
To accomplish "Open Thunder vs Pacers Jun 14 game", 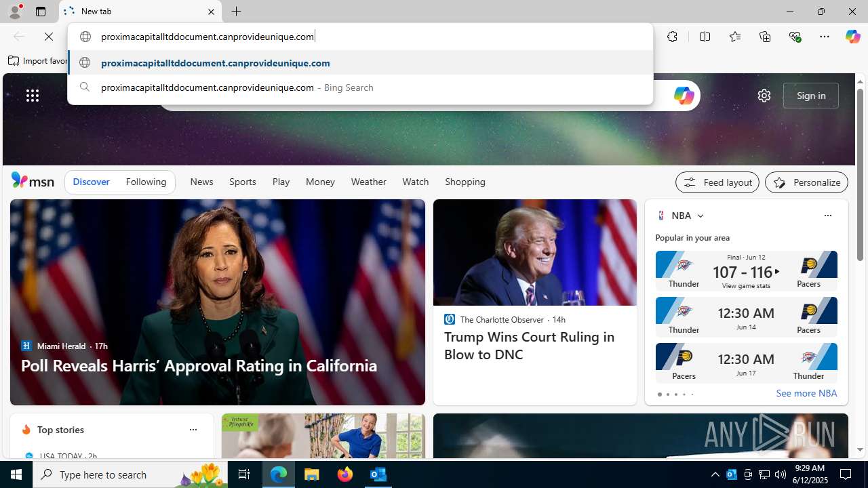I will (x=746, y=317).
